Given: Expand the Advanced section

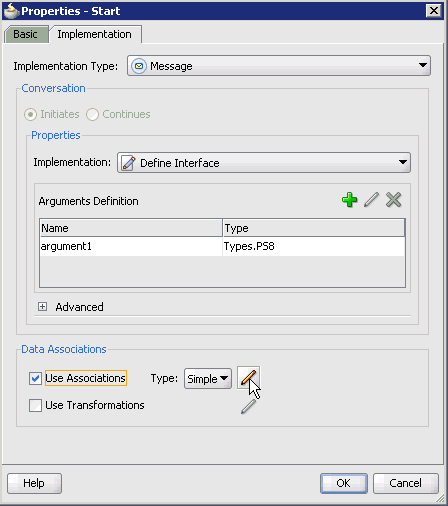Looking at the screenshot, I should pyautogui.click(x=42, y=307).
